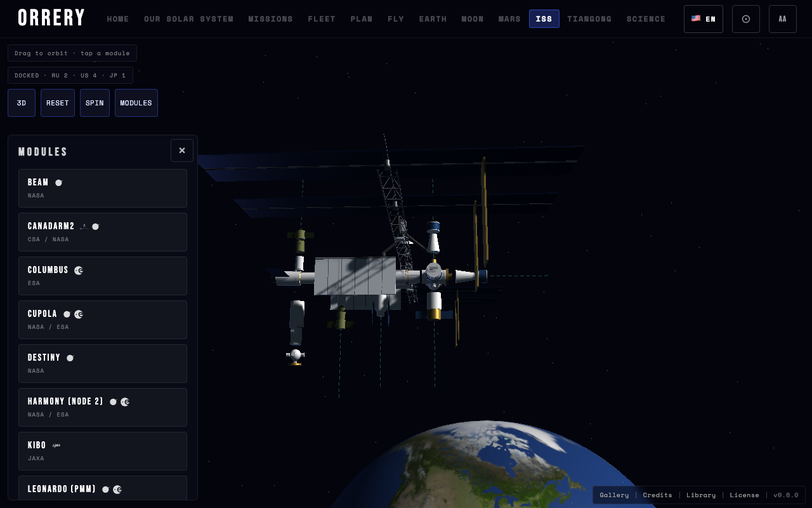Open the Moon view
Viewport: 812px width, 508px height.
[473, 19]
